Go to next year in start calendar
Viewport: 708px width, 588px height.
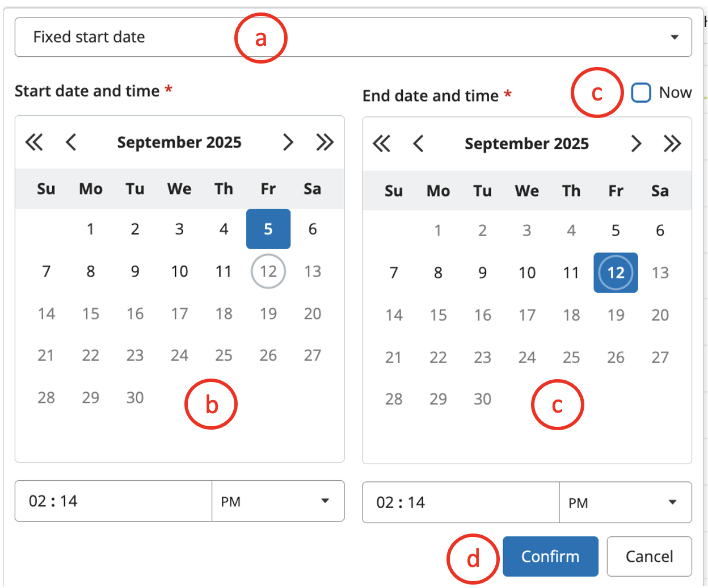pyautogui.click(x=324, y=142)
